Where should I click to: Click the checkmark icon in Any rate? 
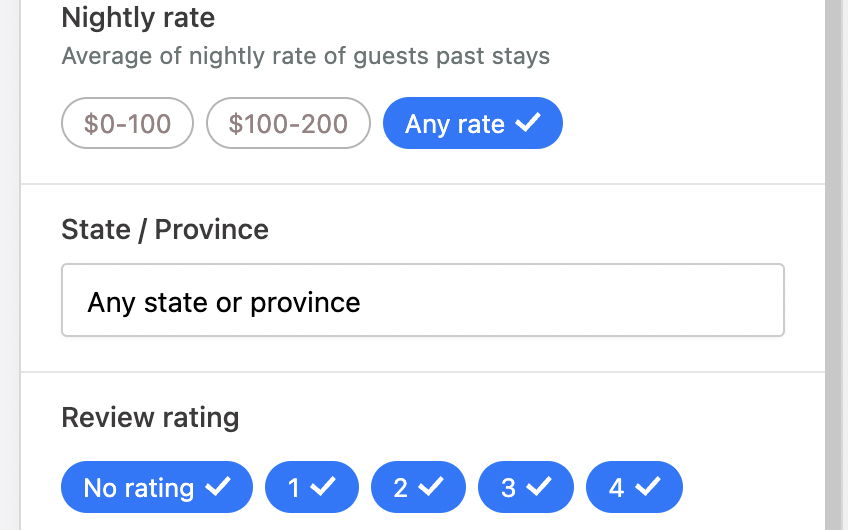(527, 123)
